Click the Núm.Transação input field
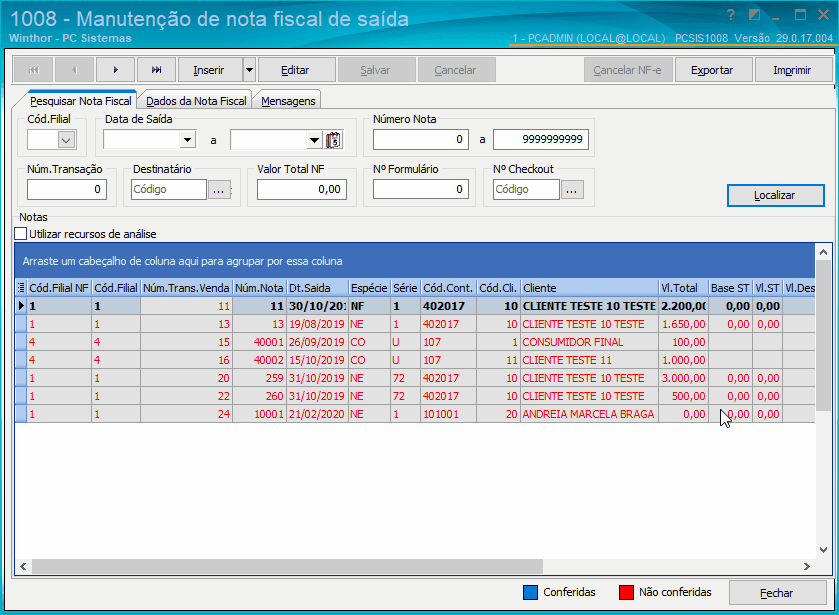Viewport: 839px width, 615px height. coord(67,189)
